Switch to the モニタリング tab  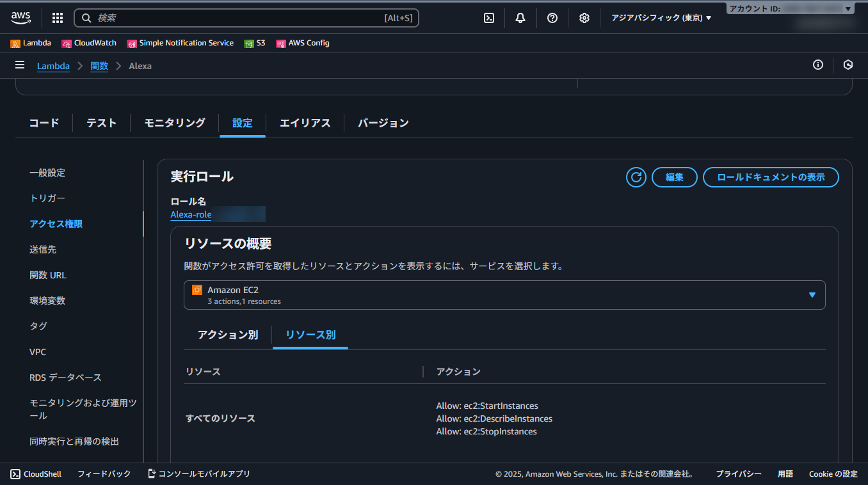tap(173, 123)
